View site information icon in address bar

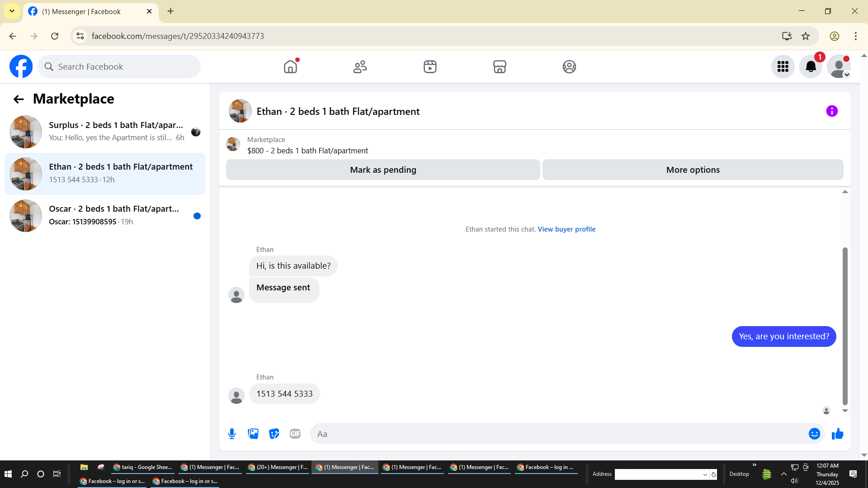pyautogui.click(x=80, y=36)
